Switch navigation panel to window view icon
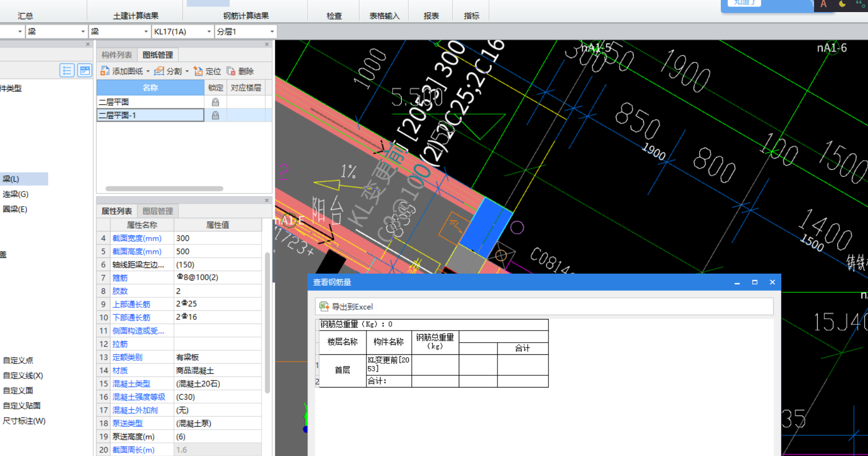The height and width of the screenshot is (456, 868). pyautogui.click(x=84, y=71)
